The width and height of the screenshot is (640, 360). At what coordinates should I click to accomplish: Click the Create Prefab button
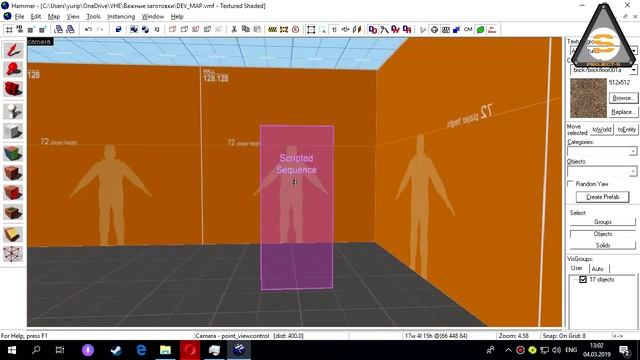(602, 197)
